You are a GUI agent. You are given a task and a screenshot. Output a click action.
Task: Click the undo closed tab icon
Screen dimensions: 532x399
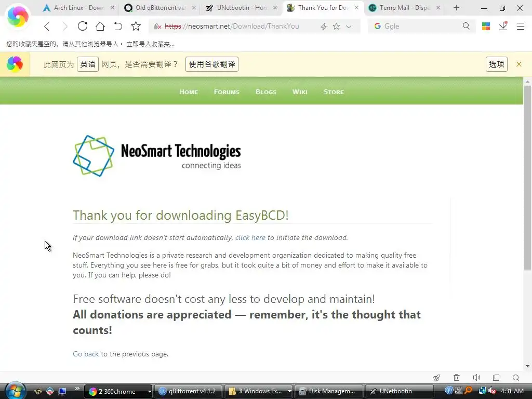118,26
